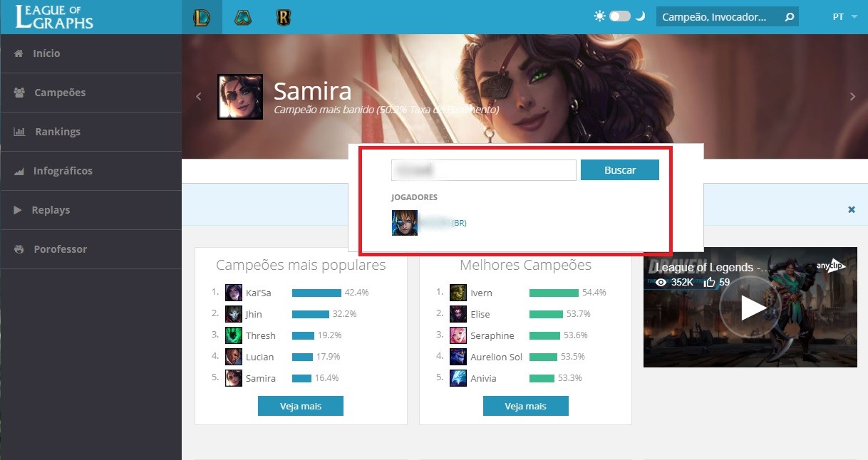Open Jhin in popular champions list

tap(254, 314)
